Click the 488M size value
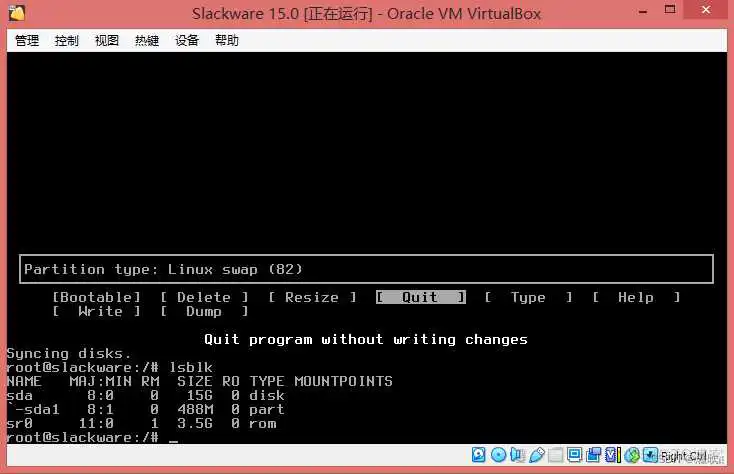Image resolution: width=734 pixels, height=474 pixels. (x=195, y=409)
